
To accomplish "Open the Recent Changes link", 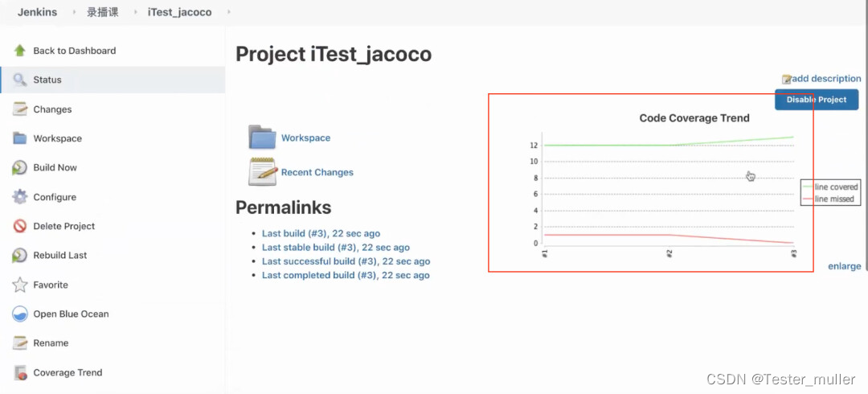I will pyautogui.click(x=317, y=172).
